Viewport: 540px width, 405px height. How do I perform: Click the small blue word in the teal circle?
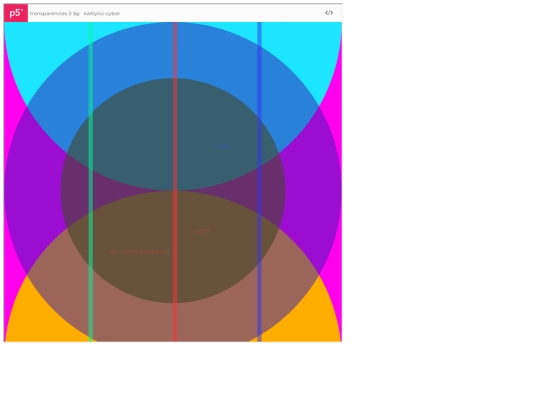point(222,146)
